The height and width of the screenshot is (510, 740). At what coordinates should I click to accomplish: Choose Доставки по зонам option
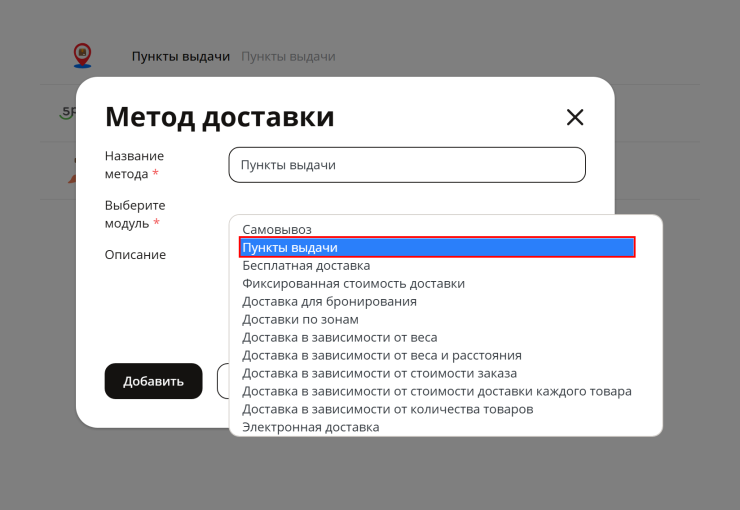click(x=437, y=319)
